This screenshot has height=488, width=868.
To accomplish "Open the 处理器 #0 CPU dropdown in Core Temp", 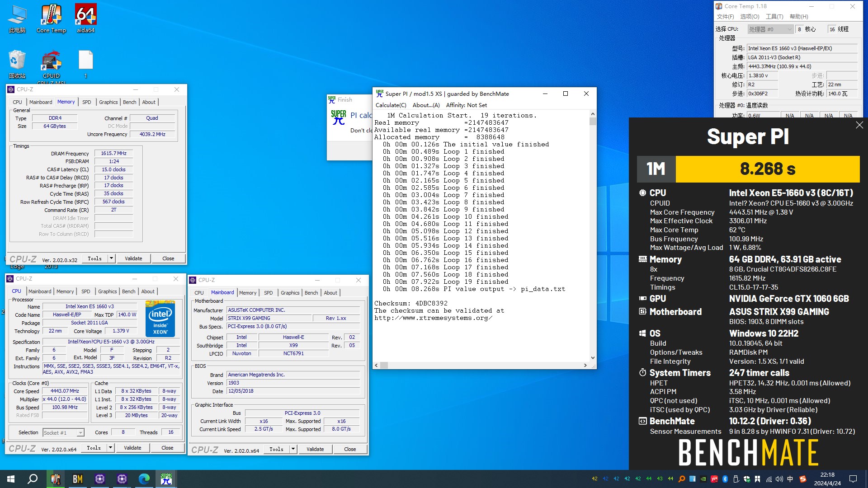I will [770, 29].
